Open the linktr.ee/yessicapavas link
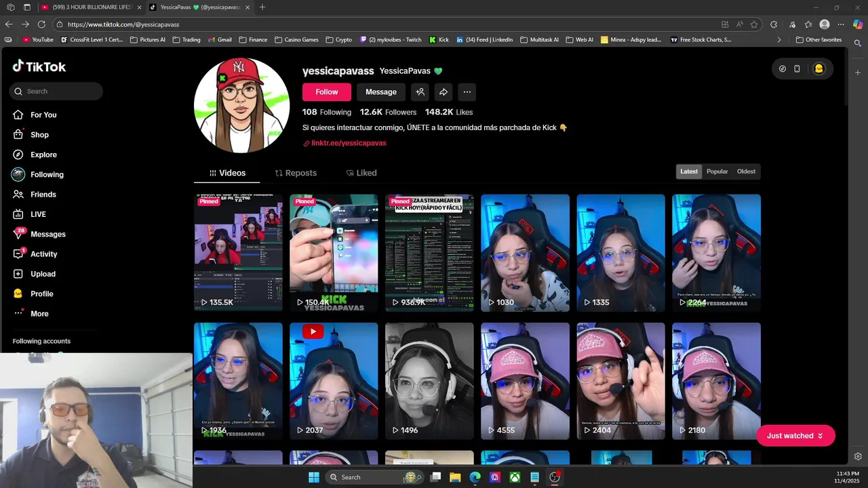 click(349, 143)
